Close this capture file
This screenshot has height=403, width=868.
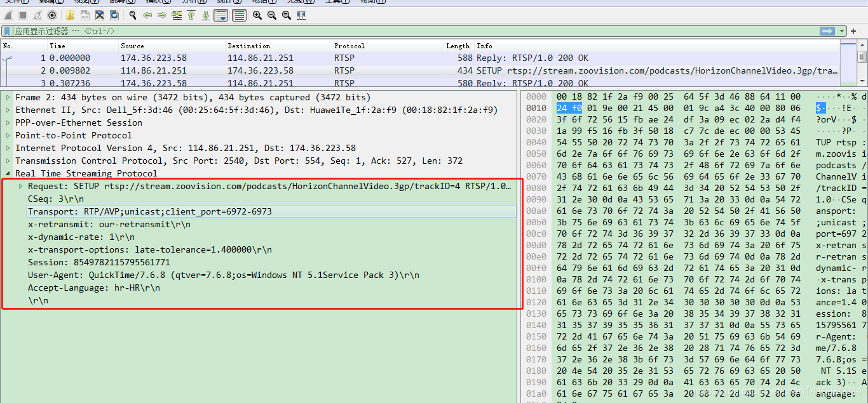[99, 15]
